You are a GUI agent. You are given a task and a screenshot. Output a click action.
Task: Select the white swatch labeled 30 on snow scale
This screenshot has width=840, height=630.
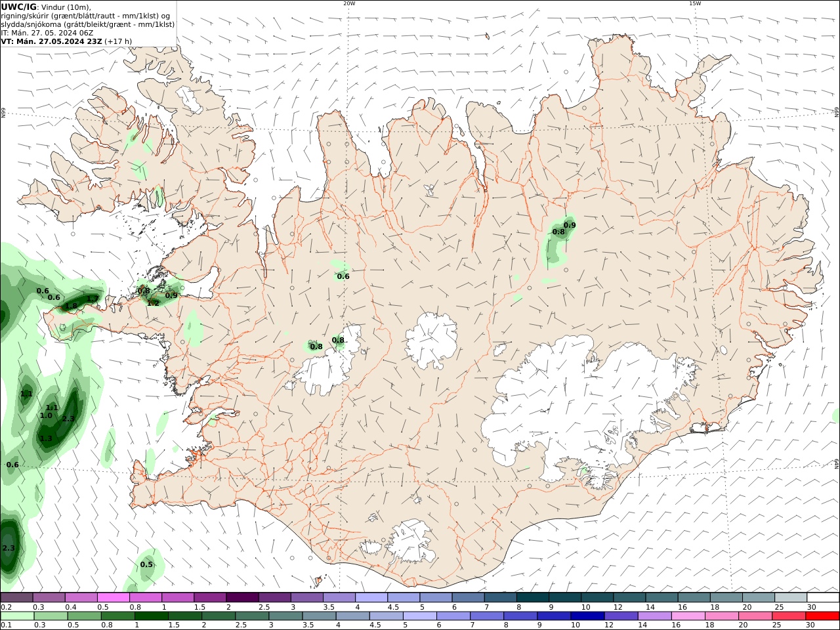click(822, 598)
